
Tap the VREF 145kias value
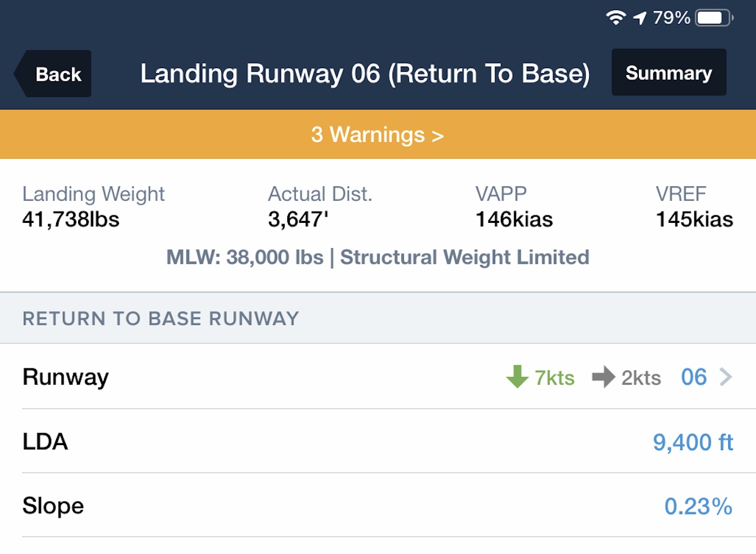coord(694,219)
